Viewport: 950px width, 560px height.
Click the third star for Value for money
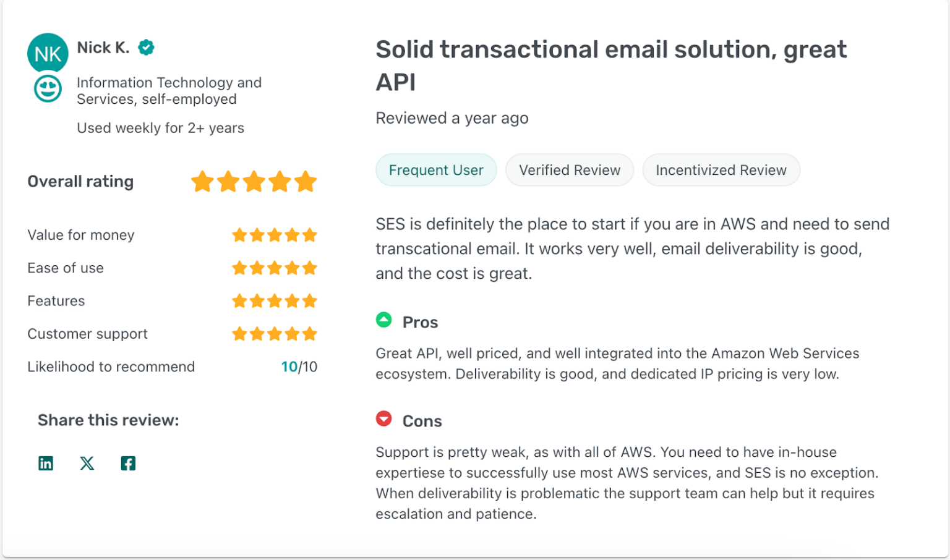point(274,235)
